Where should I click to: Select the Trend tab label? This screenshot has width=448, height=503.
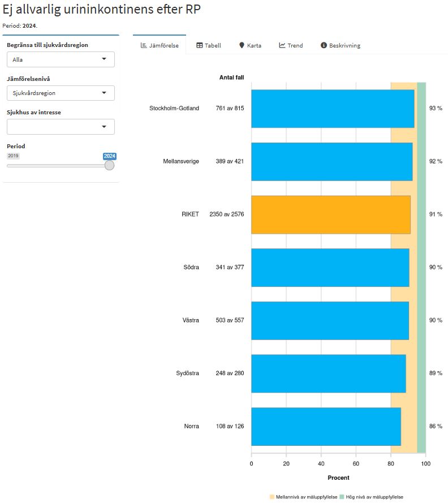coord(295,45)
